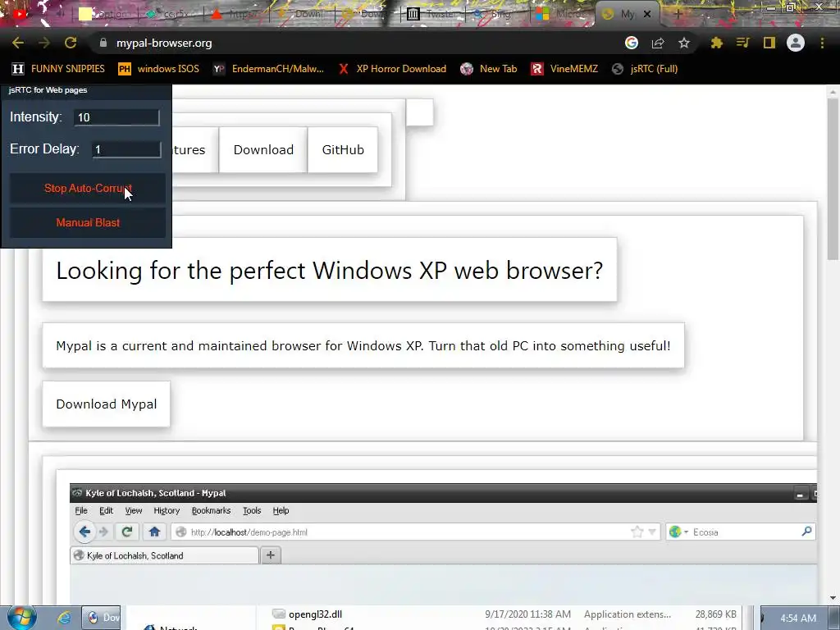Click the scroll-down arrow of the scrollbar
The width and height of the screenshot is (840, 630).
tap(833, 598)
